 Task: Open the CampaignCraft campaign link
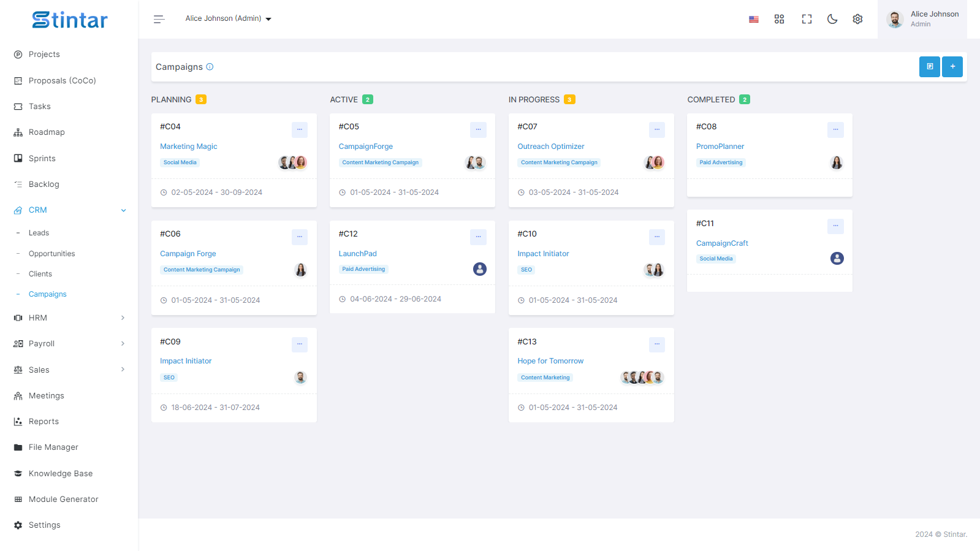click(722, 243)
